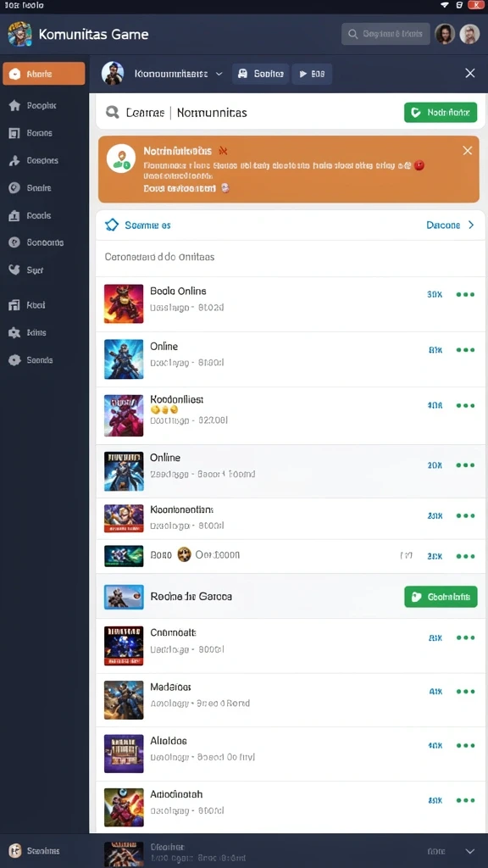Screen dimensions: 488x868
Task: Open the 'Adiodinatah' game thumbnail
Action: coord(124,808)
